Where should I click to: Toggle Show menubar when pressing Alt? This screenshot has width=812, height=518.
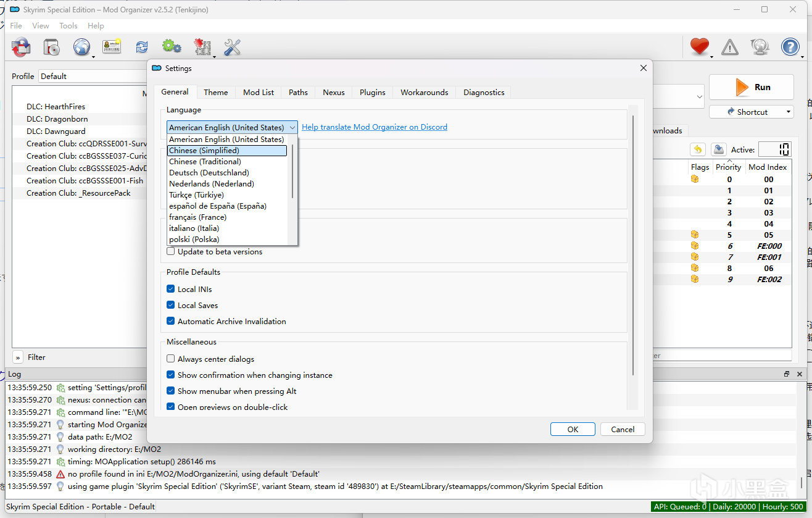[171, 391]
